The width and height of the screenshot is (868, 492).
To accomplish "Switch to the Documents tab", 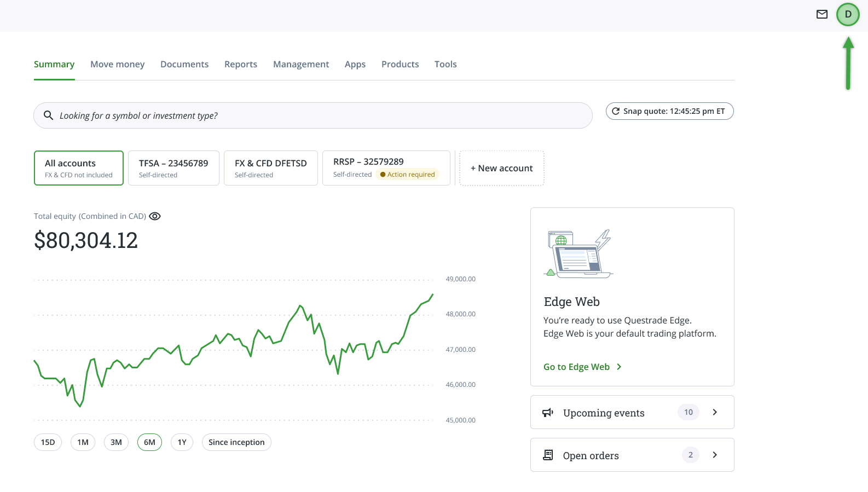I will click(184, 64).
